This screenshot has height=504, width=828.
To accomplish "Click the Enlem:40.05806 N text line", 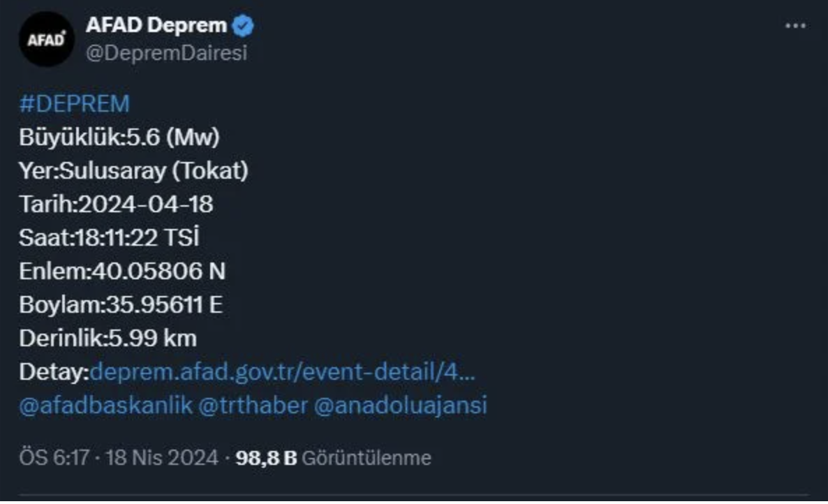I will (x=122, y=272).
